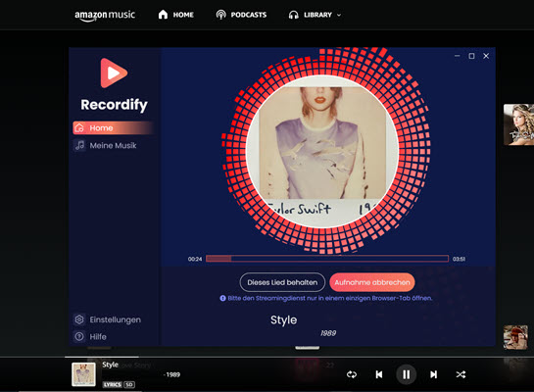Screen dimensions: 534x392
Task: Click the podcast antenna icon
Action: click(x=220, y=15)
